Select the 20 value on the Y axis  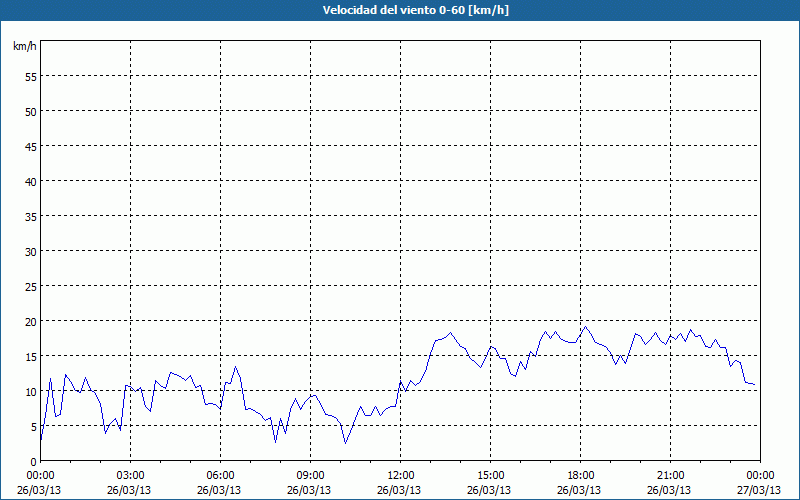tap(31, 321)
